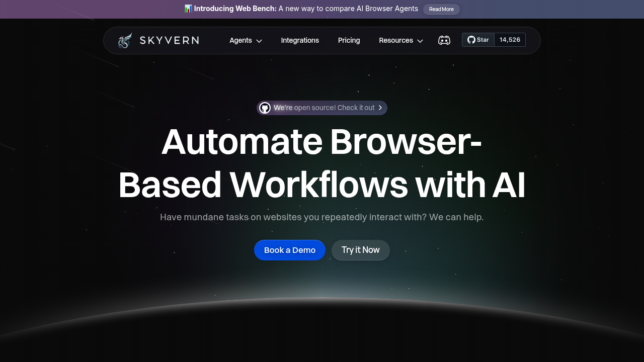Select Integrations in the navigation bar
The image size is (644, 362).
[300, 40]
